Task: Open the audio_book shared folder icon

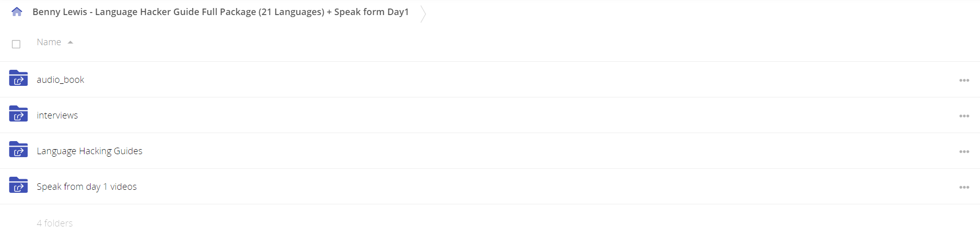Action: (18, 78)
